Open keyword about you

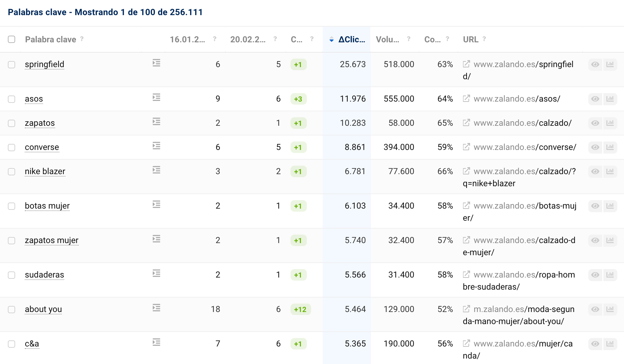click(x=43, y=309)
